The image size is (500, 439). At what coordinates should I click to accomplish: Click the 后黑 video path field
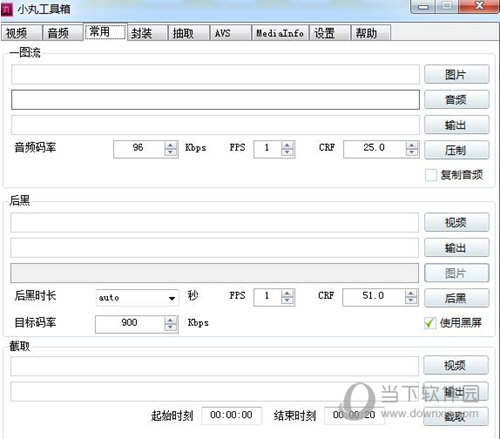coord(215,222)
